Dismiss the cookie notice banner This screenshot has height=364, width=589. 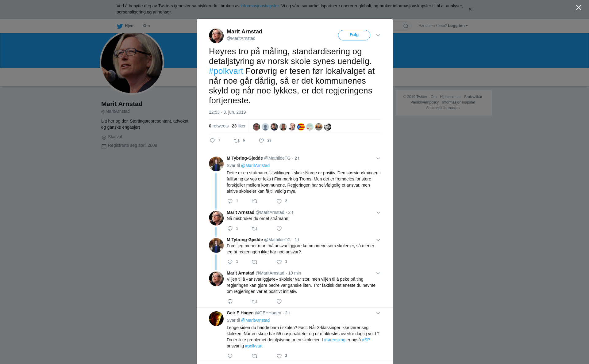point(470,9)
